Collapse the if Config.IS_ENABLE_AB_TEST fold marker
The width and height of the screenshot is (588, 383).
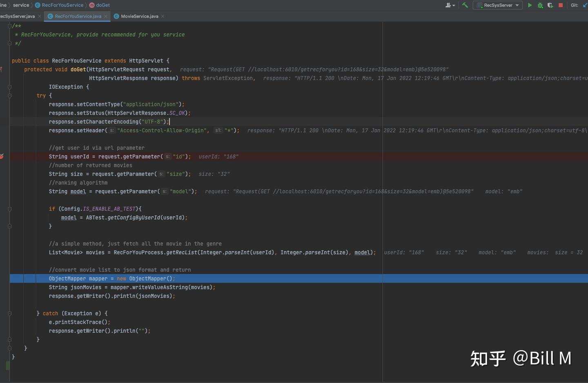pos(9,209)
